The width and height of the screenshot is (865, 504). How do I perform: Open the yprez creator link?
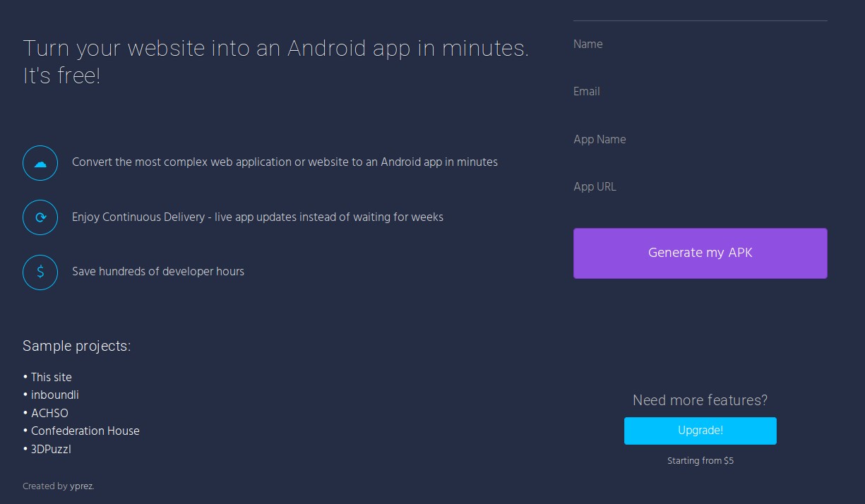[81, 486]
